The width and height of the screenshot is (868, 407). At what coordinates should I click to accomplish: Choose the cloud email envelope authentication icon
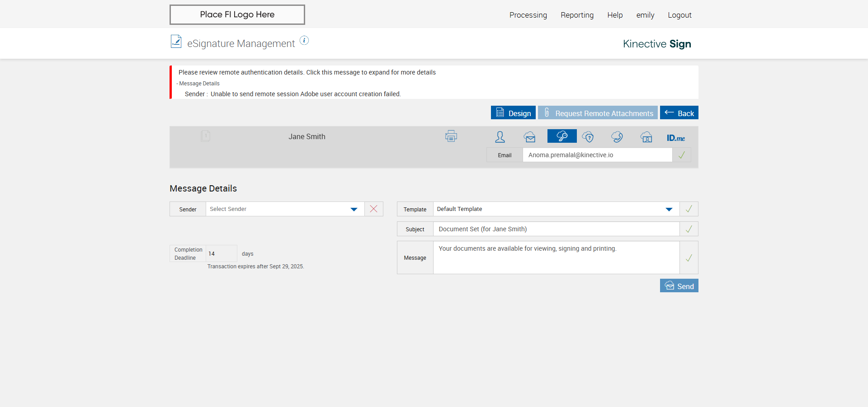click(530, 136)
